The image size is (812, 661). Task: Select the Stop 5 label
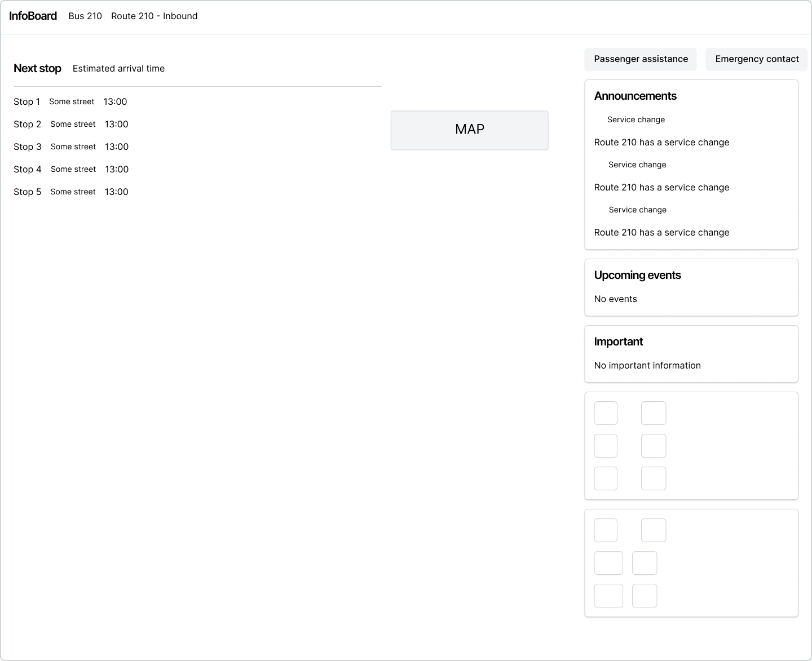28,192
